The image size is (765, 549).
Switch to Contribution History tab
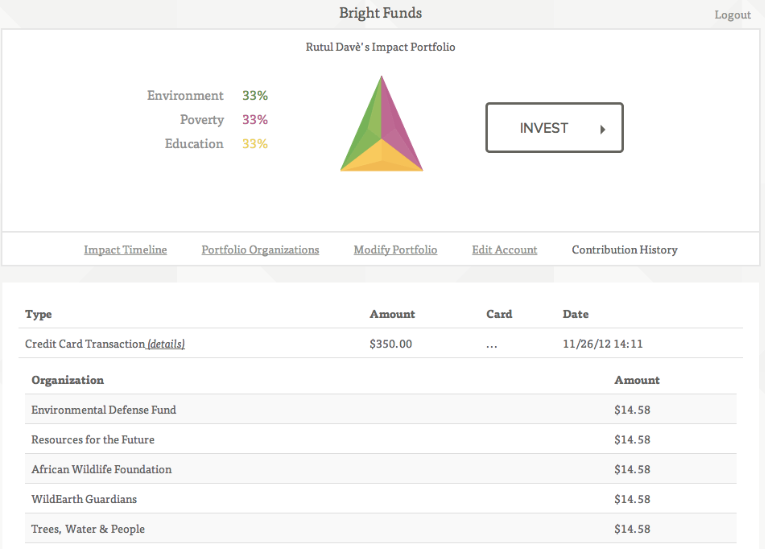tap(624, 250)
